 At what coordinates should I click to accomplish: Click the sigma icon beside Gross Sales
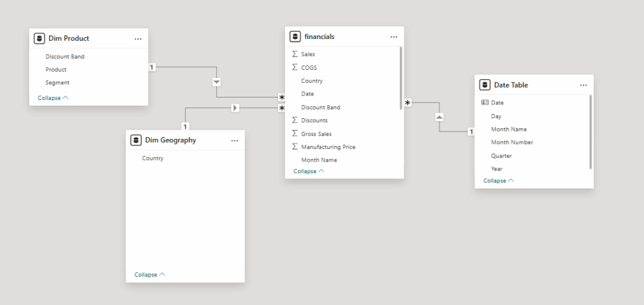point(295,133)
